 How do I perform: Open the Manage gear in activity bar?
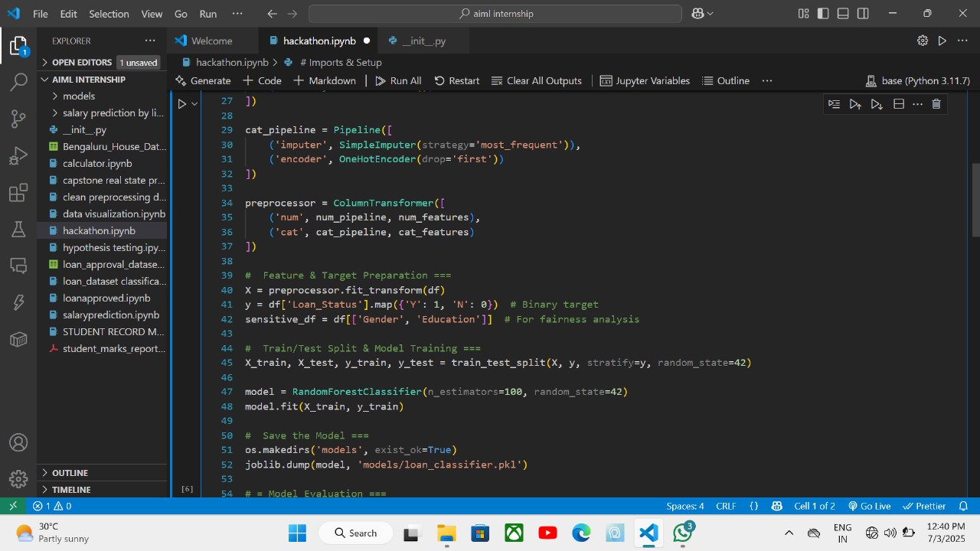(x=18, y=479)
